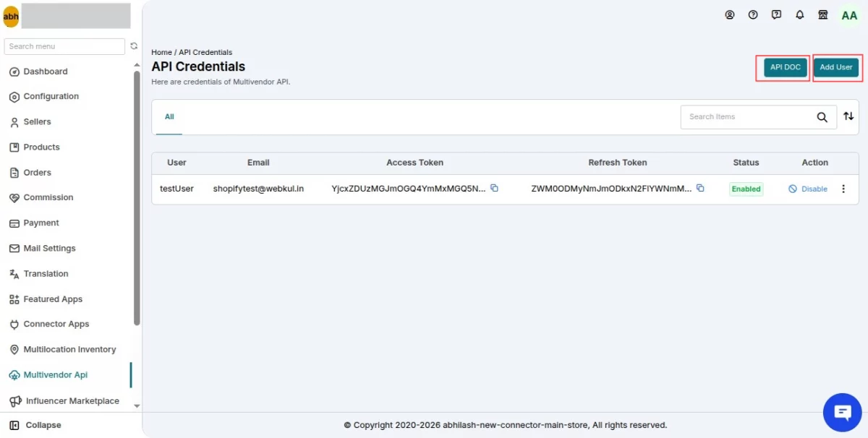Viewport: 868px width, 438px height.
Task: Go to Home breadcrumb link
Action: click(x=161, y=53)
